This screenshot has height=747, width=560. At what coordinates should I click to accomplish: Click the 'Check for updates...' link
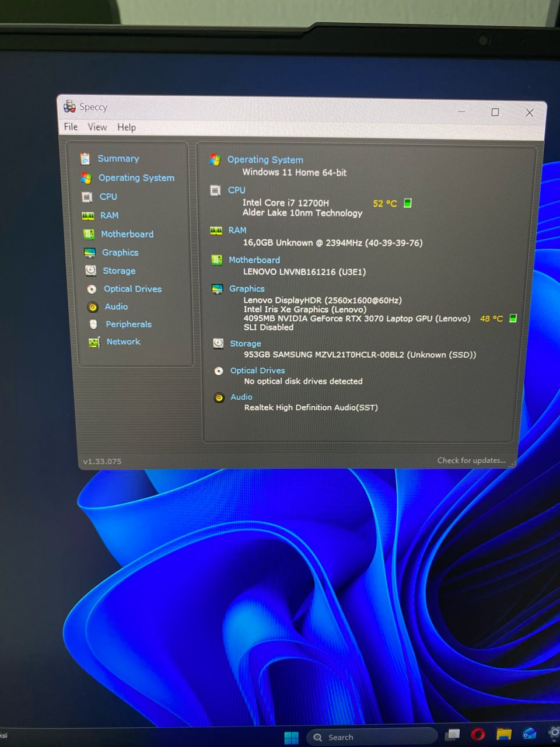pos(471,460)
